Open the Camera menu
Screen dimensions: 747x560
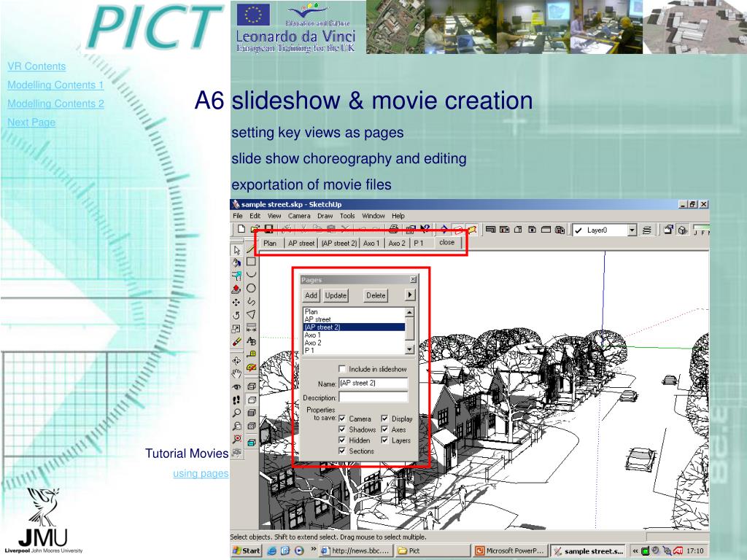pos(299,216)
